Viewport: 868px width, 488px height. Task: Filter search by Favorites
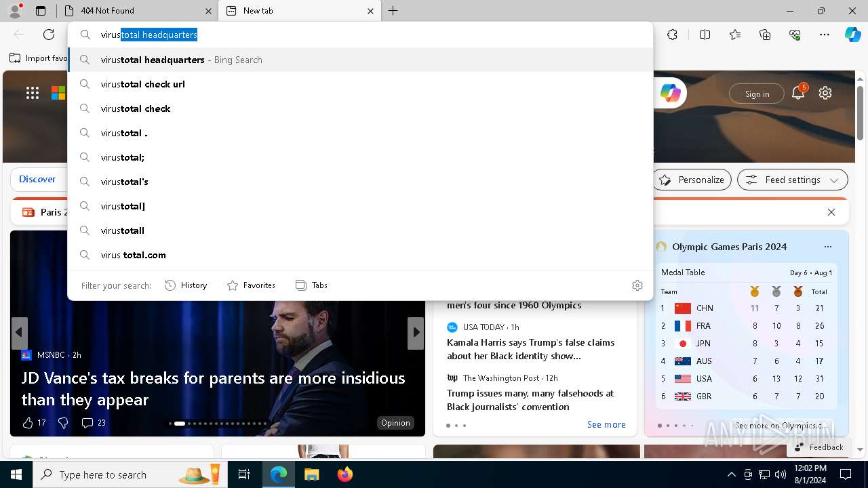251,285
